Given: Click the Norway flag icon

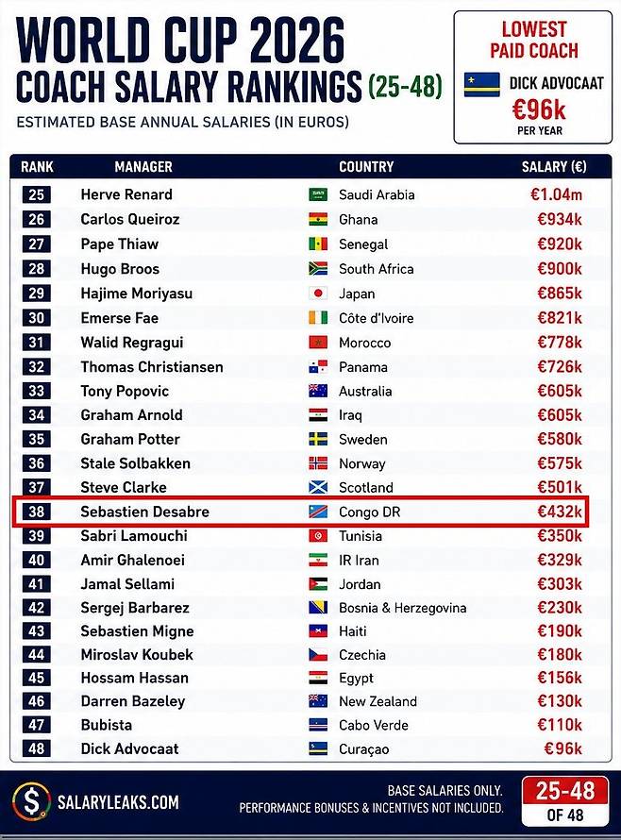Looking at the screenshot, I should (318, 462).
